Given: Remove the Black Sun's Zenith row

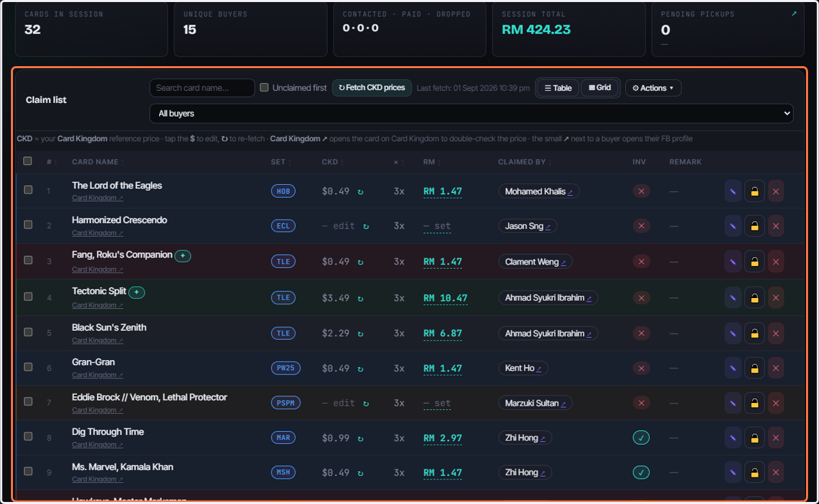Looking at the screenshot, I should coord(775,333).
